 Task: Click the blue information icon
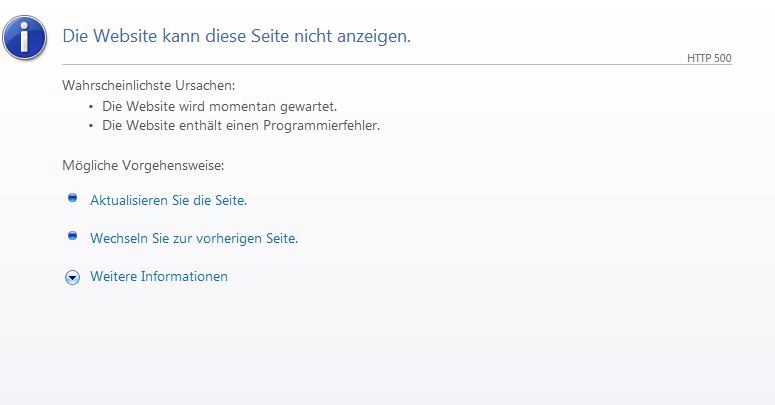tap(27, 36)
